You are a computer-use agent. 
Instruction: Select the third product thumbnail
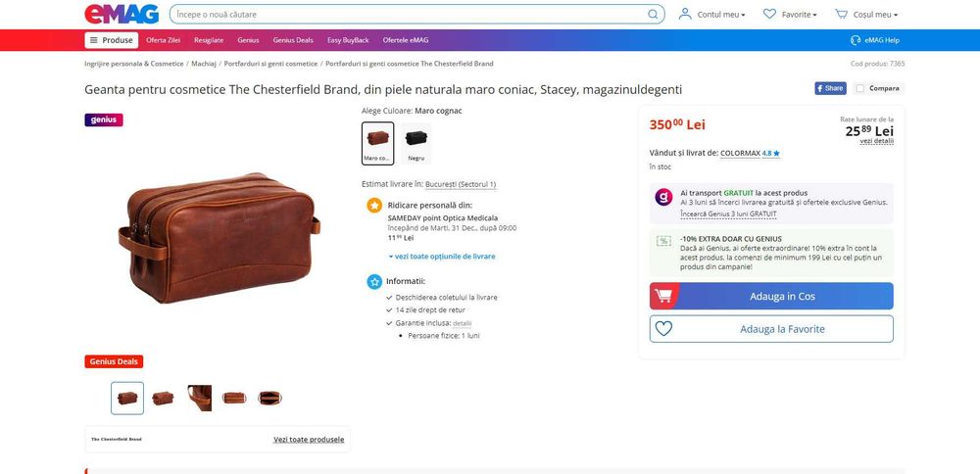coord(200,398)
